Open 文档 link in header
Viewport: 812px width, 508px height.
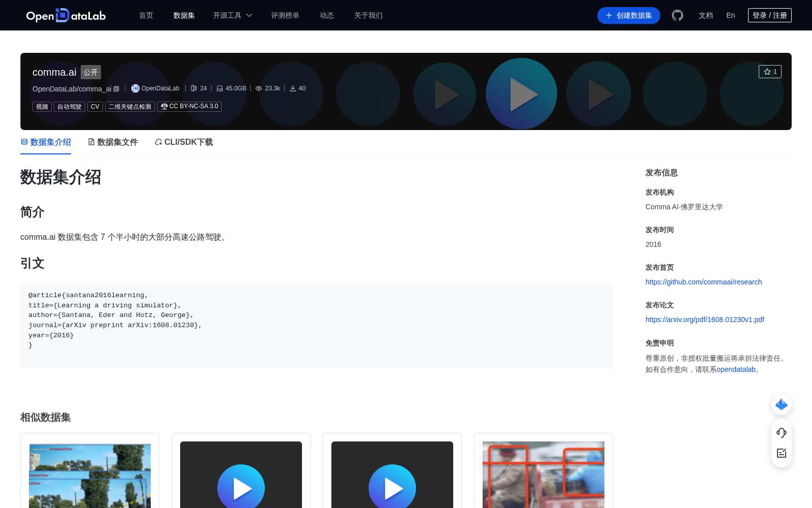point(706,16)
